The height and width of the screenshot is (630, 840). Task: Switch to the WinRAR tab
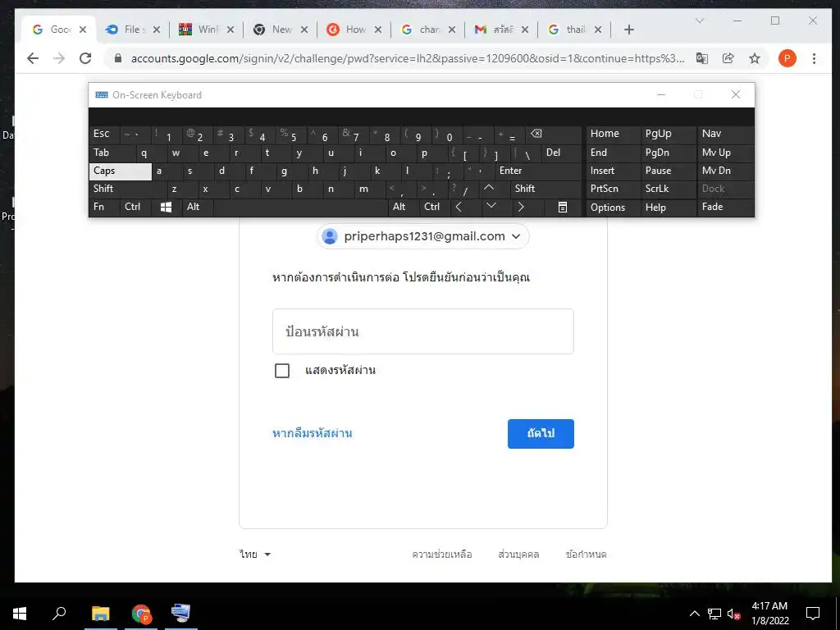pos(207,30)
